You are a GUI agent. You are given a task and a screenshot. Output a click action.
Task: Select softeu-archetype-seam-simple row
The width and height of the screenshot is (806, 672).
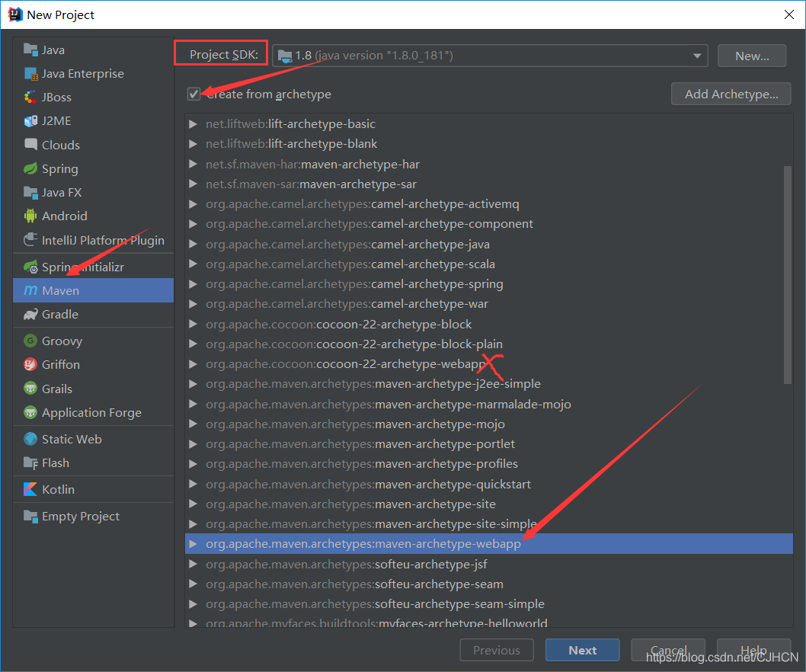tap(489, 604)
